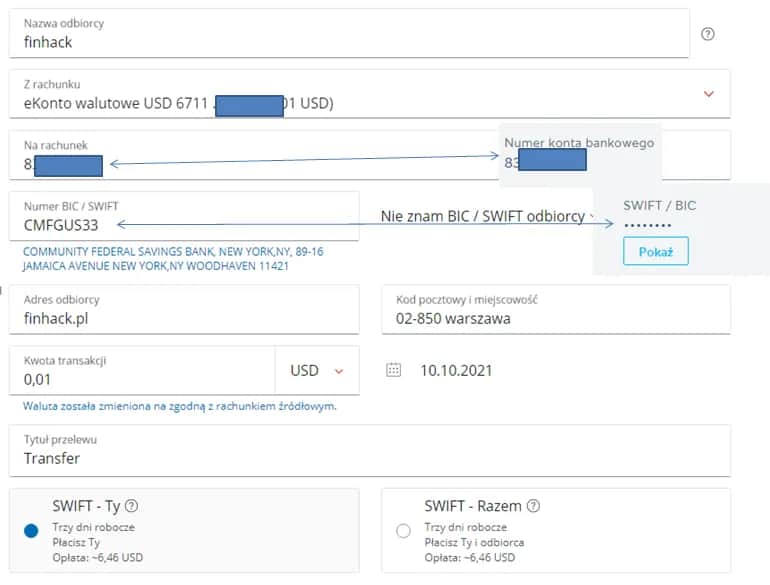
Task: Select the SWIFT - Ty payment option
Action: coord(31,531)
